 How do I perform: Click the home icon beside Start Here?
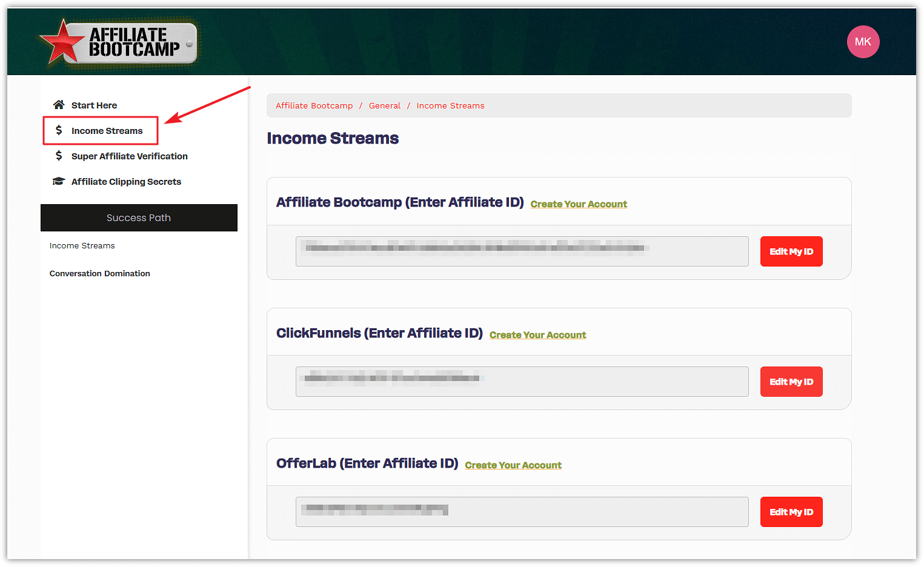click(59, 105)
